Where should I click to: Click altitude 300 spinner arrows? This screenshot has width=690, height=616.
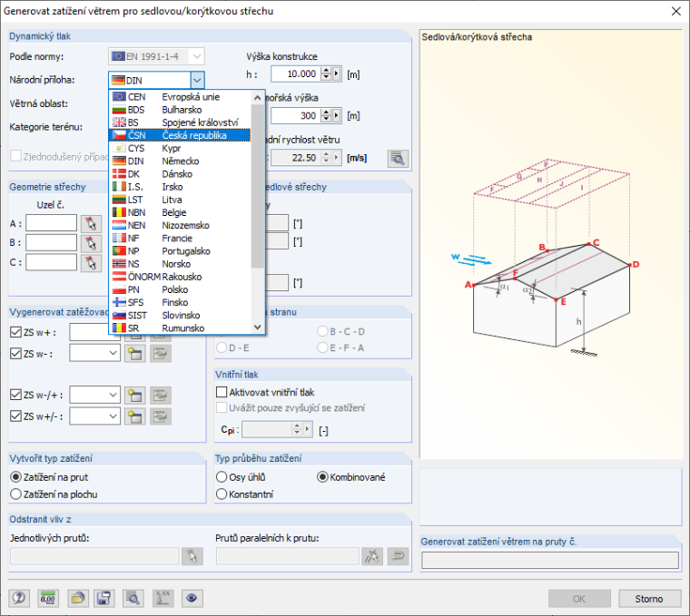326,115
